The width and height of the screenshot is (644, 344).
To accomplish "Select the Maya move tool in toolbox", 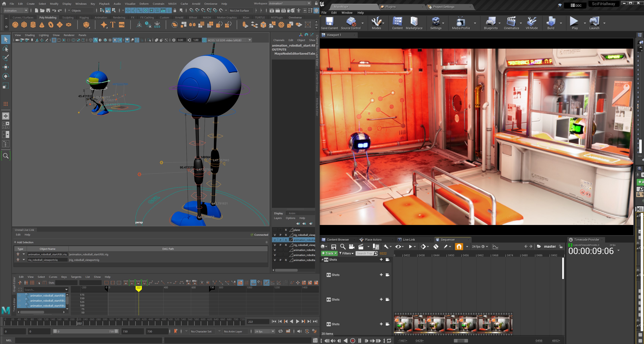I will pos(6,67).
